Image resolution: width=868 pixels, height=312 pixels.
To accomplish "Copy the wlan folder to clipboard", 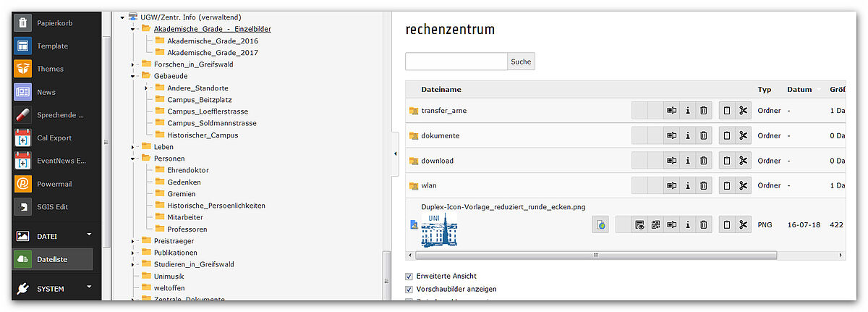I will 727,186.
